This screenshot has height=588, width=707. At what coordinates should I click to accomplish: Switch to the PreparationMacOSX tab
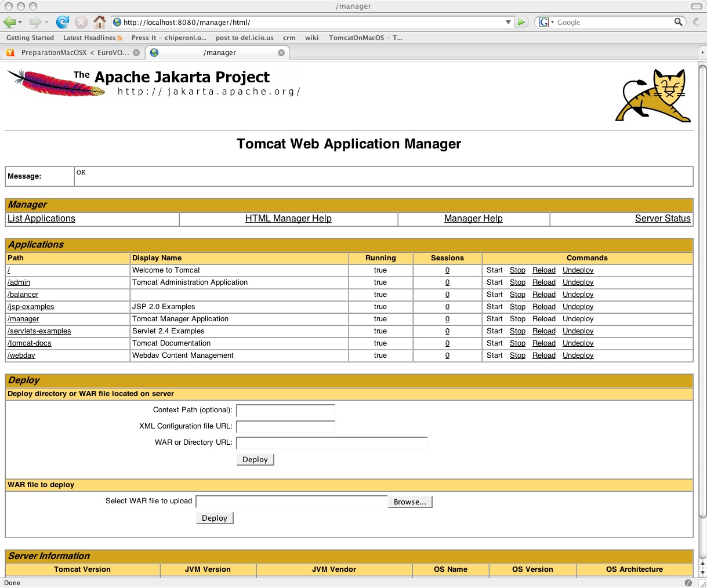coord(72,53)
